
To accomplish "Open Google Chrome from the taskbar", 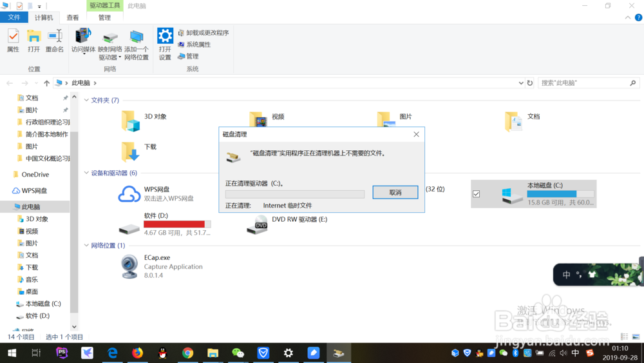I will (x=187, y=353).
